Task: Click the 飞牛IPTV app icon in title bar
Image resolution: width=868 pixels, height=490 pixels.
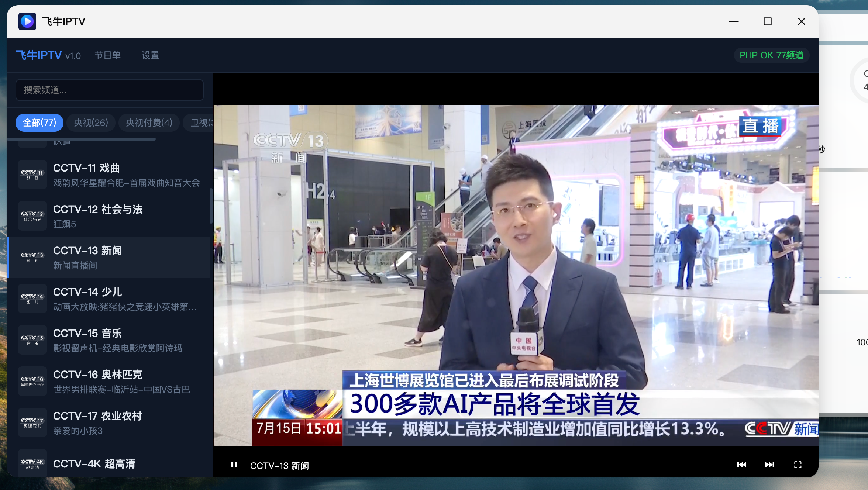Action: tap(27, 21)
